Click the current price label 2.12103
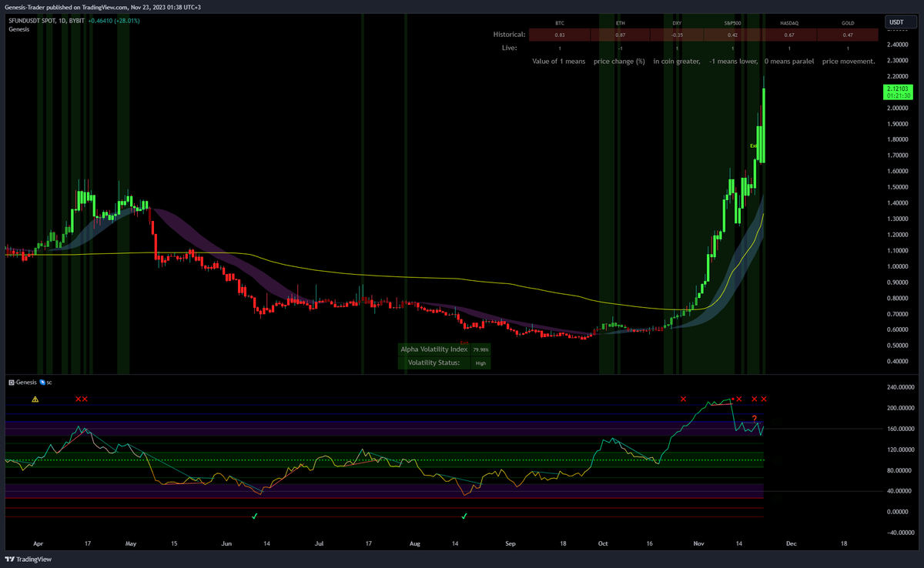This screenshot has height=568, width=924. pyautogui.click(x=897, y=93)
